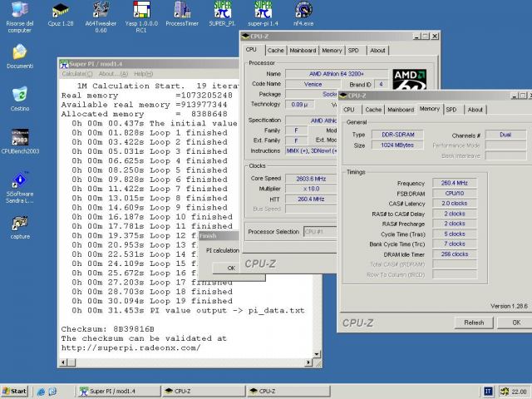The height and width of the screenshot is (399, 532).
Task: Click OK in CPU-Z Memory window
Action: pyautogui.click(x=515, y=323)
